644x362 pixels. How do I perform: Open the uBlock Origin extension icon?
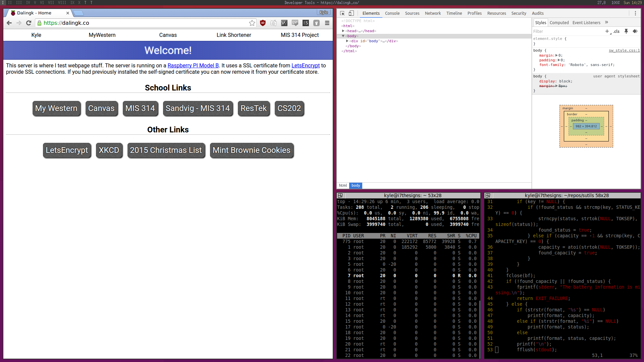[263, 23]
